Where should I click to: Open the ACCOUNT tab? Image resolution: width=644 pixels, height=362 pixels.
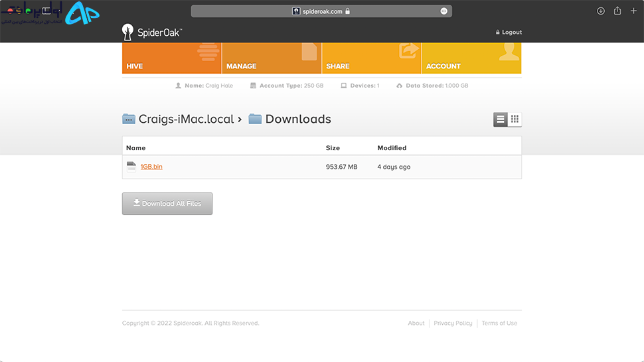(x=471, y=58)
